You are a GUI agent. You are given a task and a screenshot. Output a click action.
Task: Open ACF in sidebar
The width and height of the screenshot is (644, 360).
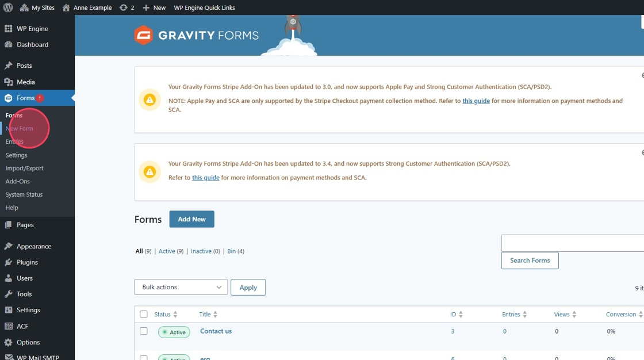point(37,326)
